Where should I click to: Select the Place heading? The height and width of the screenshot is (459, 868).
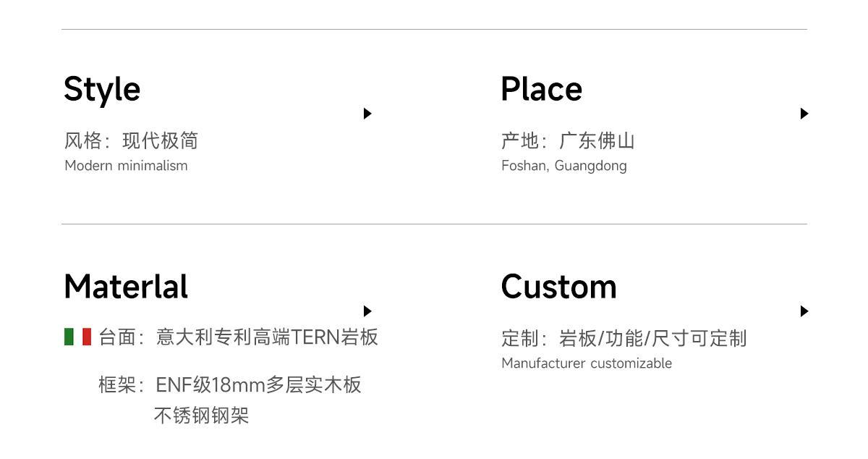[x=541, y=89]
